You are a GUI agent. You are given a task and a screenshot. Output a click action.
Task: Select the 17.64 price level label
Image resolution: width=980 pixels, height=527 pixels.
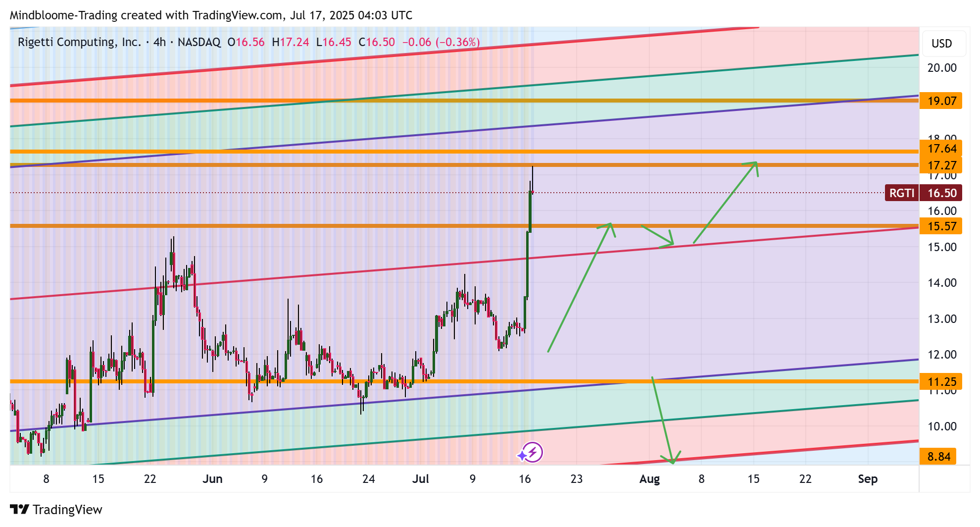click(941, 149)
